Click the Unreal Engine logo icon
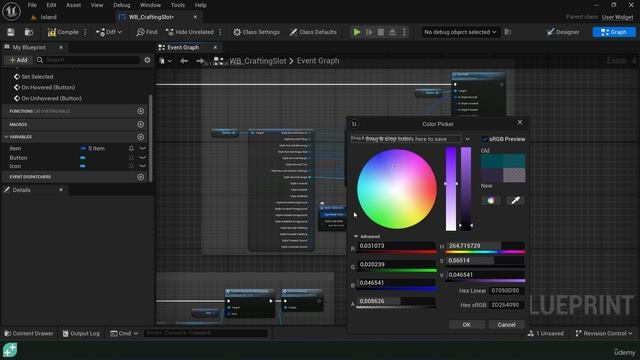Viewport: 640px width, 360px height. click(11, 11)
